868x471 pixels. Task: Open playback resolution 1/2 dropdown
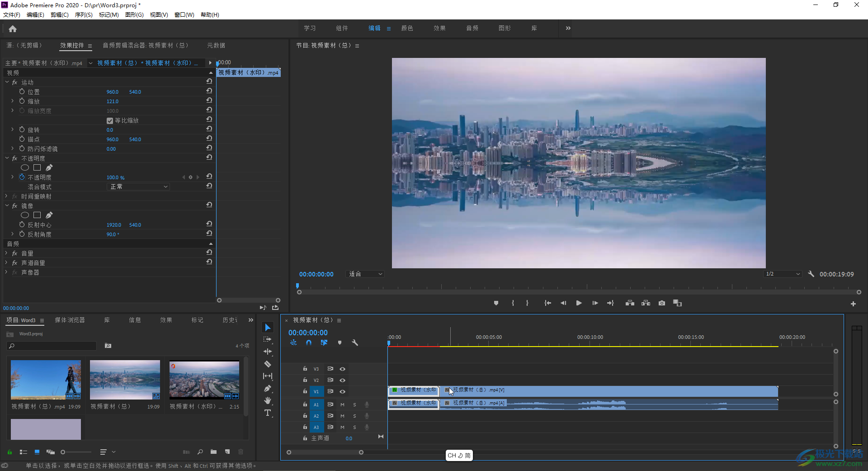pos(783,274)
